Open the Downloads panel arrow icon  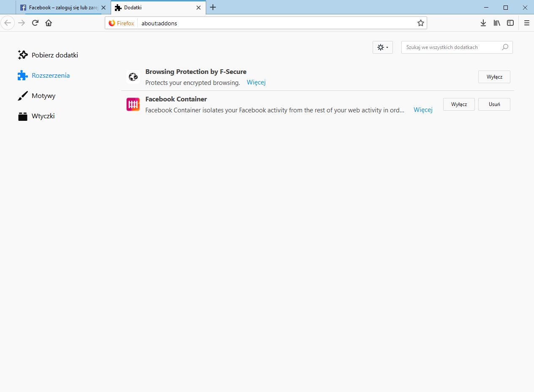point(483,23)
